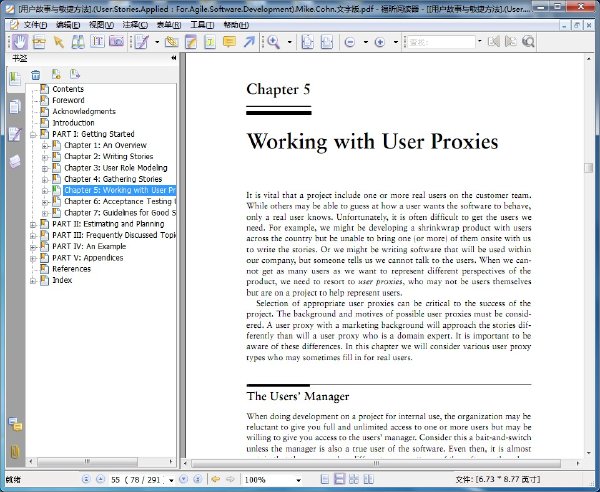Go to next page button
The image size is (600, 492).
(183, 479)
